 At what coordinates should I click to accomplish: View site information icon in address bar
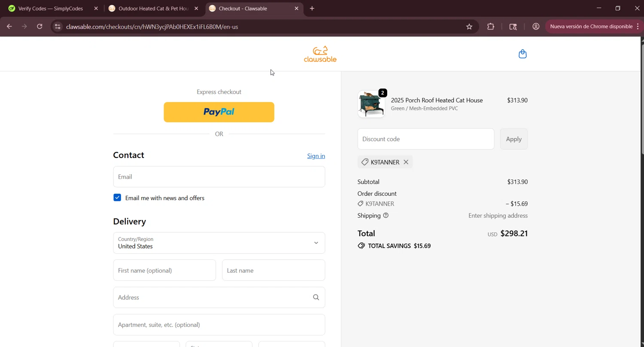tap(58, 27)
